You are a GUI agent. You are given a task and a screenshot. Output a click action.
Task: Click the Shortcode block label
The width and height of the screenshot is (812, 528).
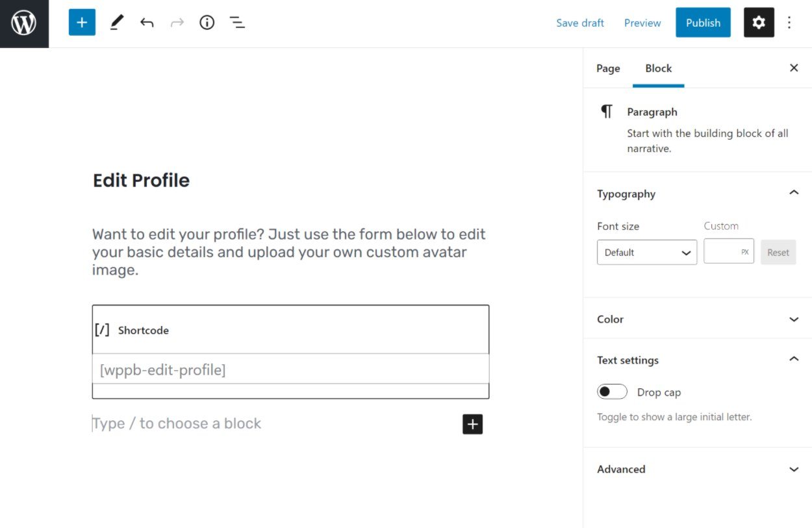[x=144, y=330]
